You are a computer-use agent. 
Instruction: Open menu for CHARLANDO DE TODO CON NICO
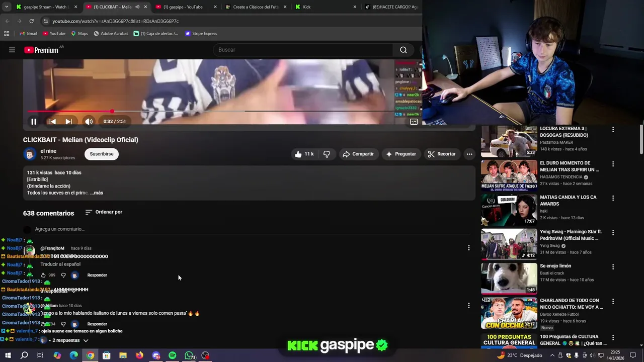(613, 301)
